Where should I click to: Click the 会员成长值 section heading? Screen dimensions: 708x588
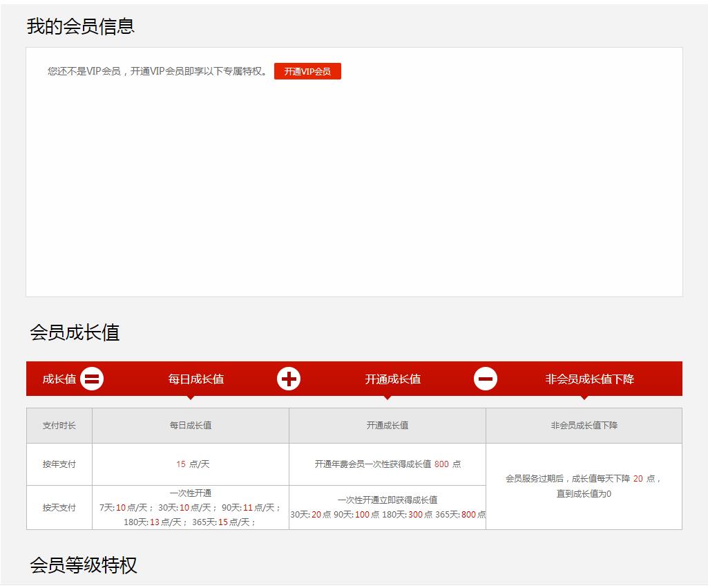click(x=75, y=332)
